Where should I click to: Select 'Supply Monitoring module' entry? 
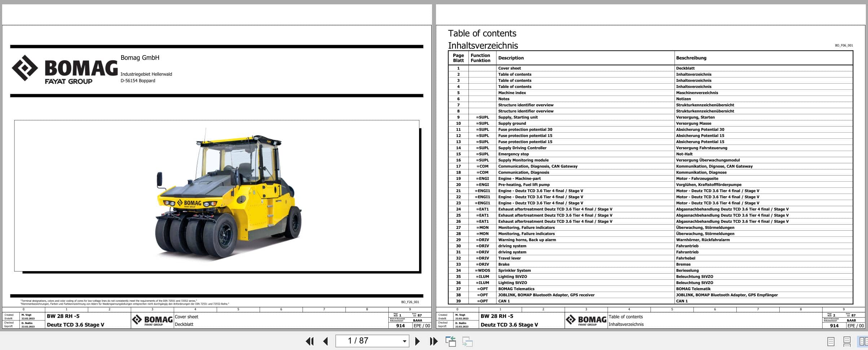coord(523,160)
